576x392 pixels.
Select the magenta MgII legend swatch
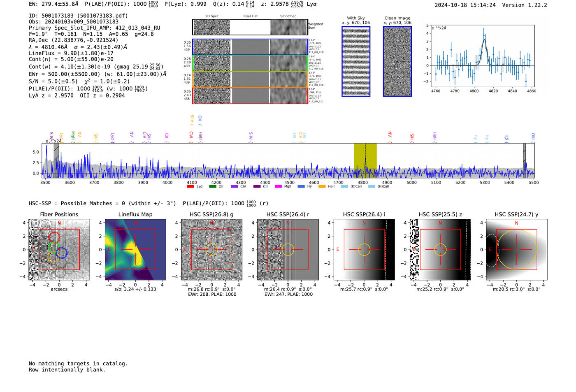[x=278, y=187]
